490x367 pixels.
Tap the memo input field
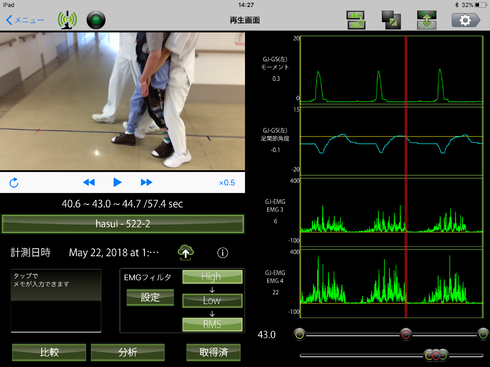[x=56, y=300]
